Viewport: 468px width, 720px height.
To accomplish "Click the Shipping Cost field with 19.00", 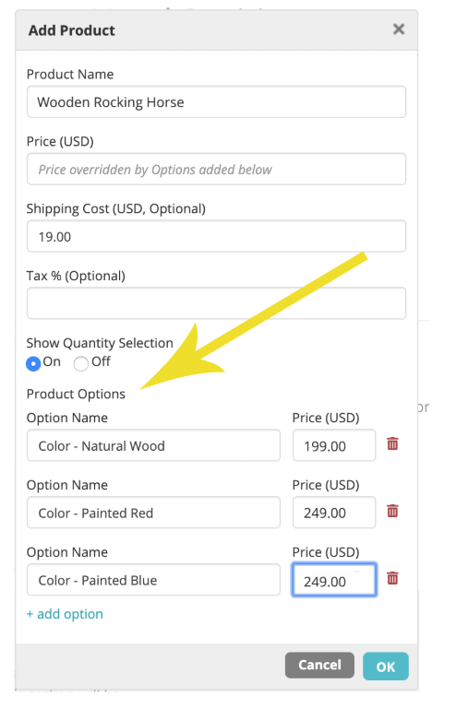I will pyautogui.click(x=216, y=236).
